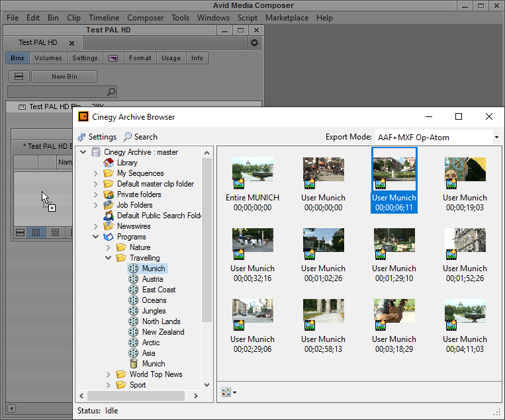The image size is (505, 420).
Task: Switch to the Usage tab
Action: tap(171, 58)
